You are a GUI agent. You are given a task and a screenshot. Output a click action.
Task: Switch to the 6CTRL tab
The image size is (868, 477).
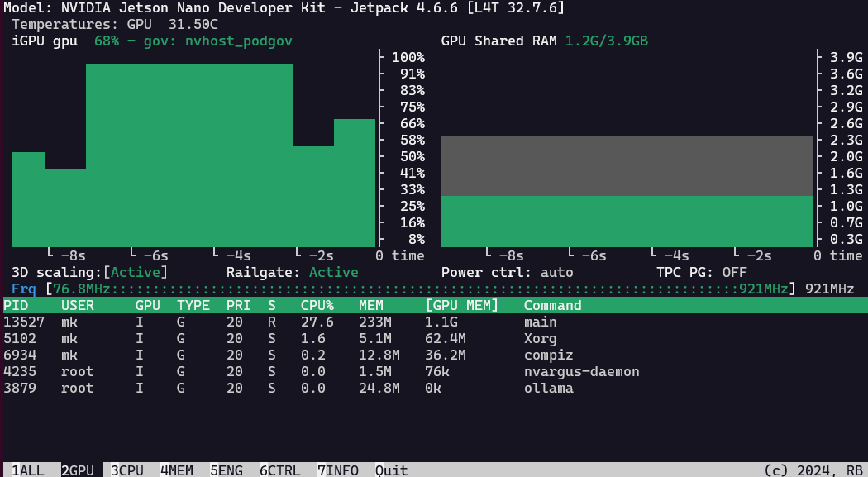tap(279, 470)
